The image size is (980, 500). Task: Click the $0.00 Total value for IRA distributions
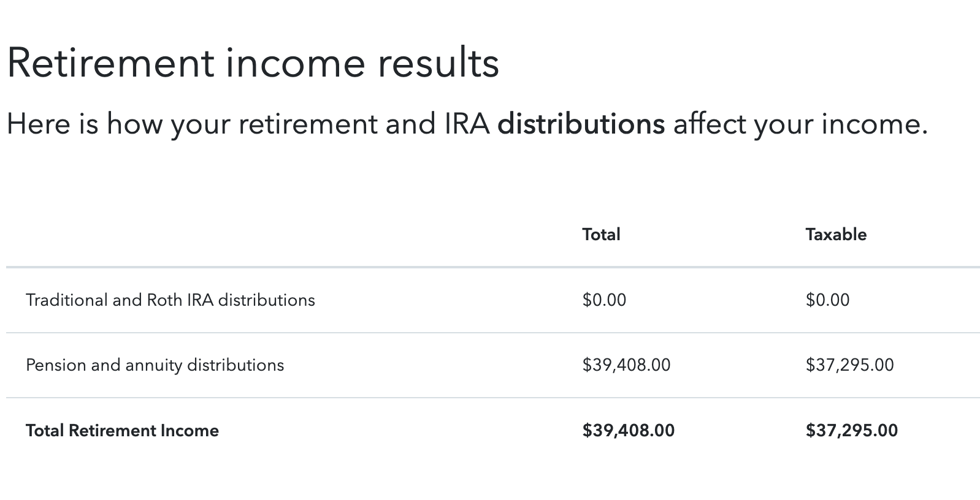pos(604,300)
